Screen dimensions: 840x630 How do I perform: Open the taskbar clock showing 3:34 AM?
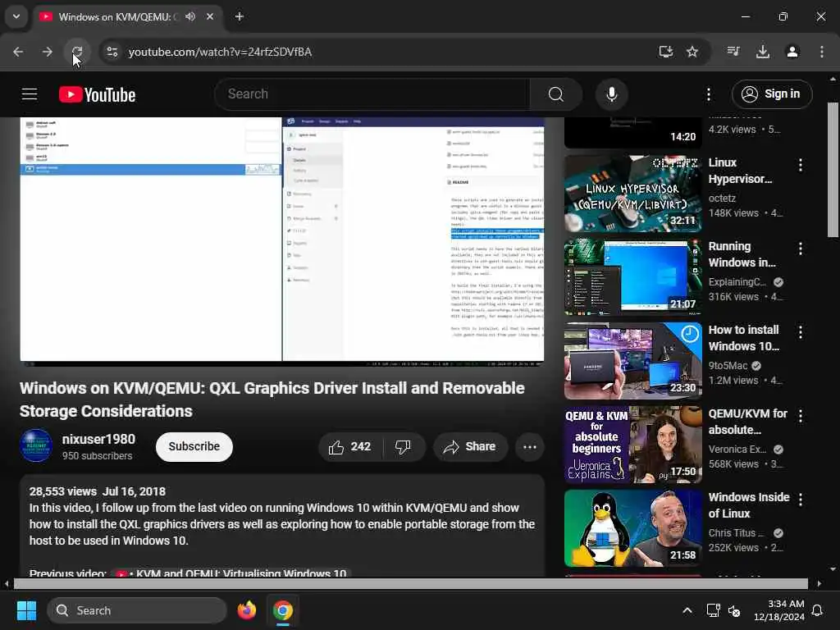tap(779, 610)
